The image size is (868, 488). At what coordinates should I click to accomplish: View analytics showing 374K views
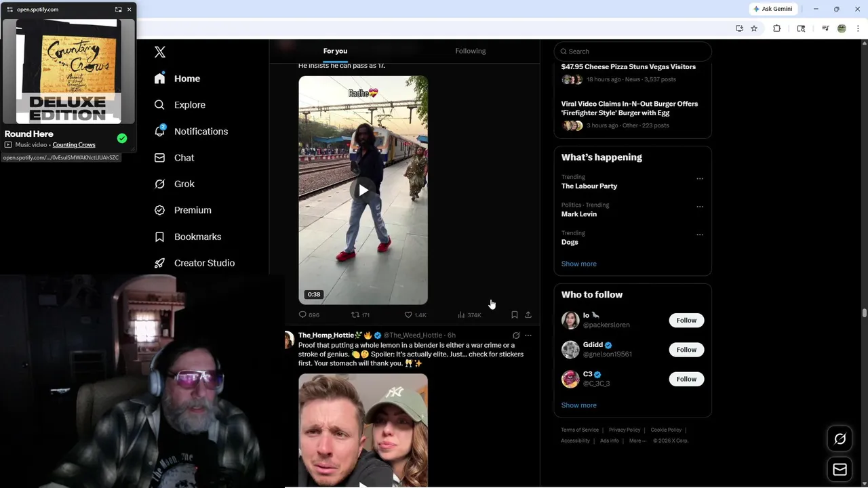point(469,315)
